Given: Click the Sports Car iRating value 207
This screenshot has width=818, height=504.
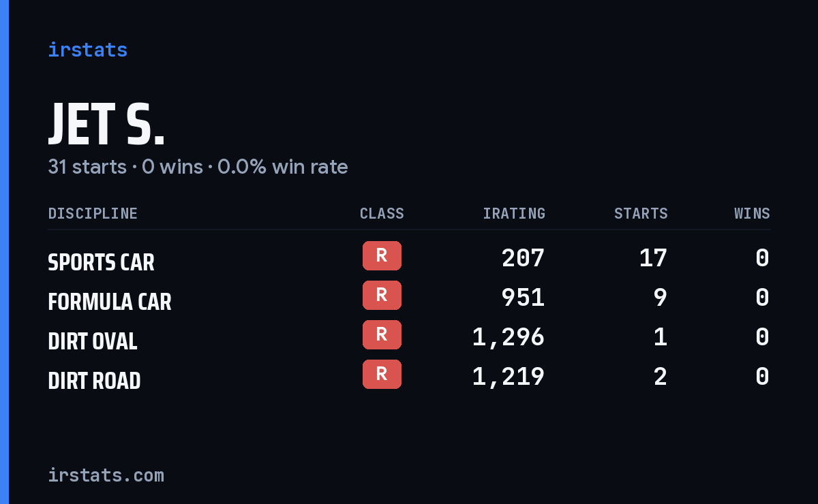Looking at the screenshot, I should (523, 258).
